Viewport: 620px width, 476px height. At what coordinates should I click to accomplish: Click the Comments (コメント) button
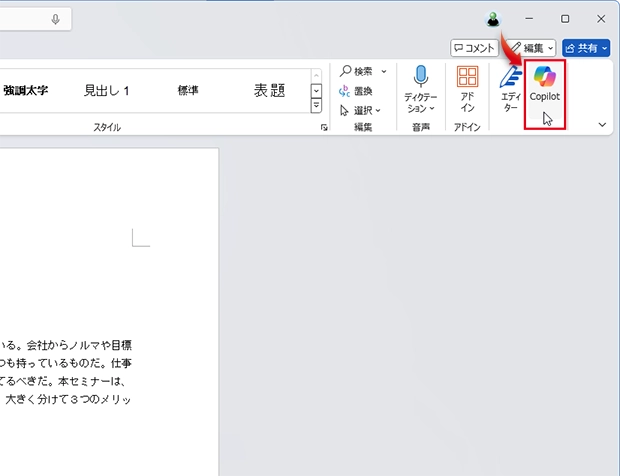click(x=474, y=48)
